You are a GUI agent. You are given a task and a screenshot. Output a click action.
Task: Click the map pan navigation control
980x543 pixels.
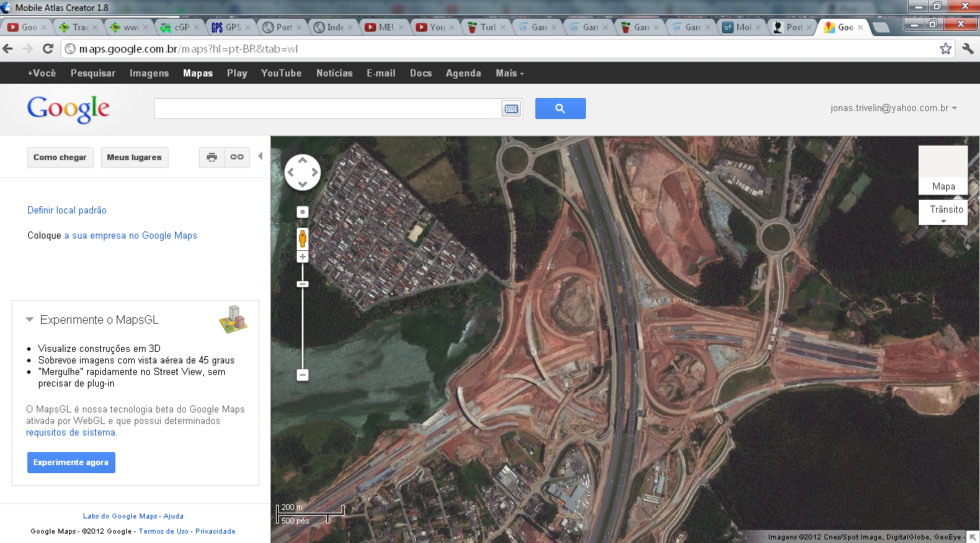tap(303, 172)
